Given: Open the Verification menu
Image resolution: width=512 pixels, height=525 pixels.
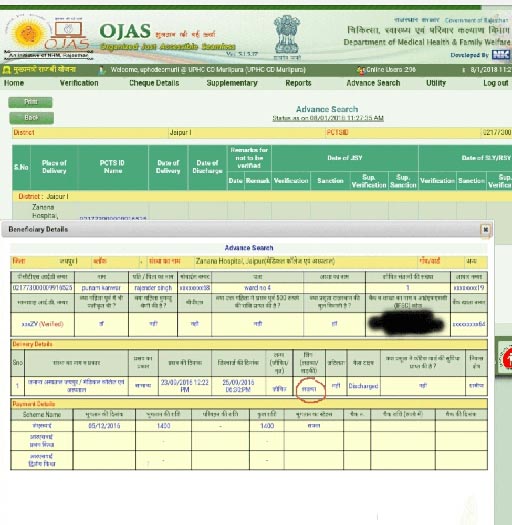Looking at the screenshot, I should (79, 83).
